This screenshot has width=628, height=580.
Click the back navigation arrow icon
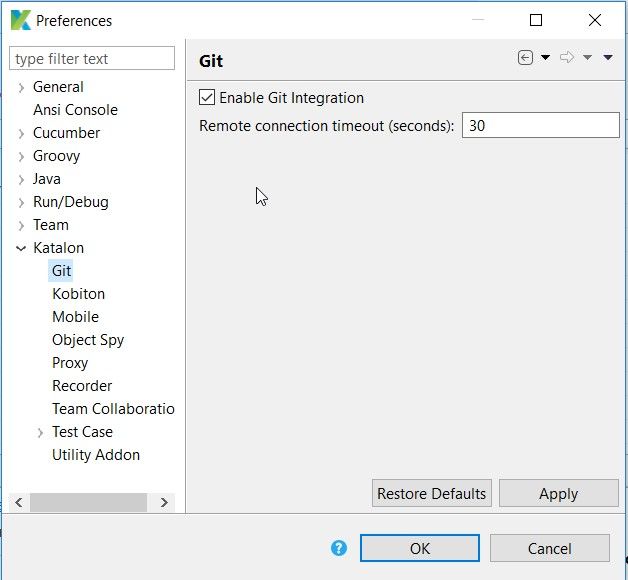pyautogui.click(x=525, y=58)
